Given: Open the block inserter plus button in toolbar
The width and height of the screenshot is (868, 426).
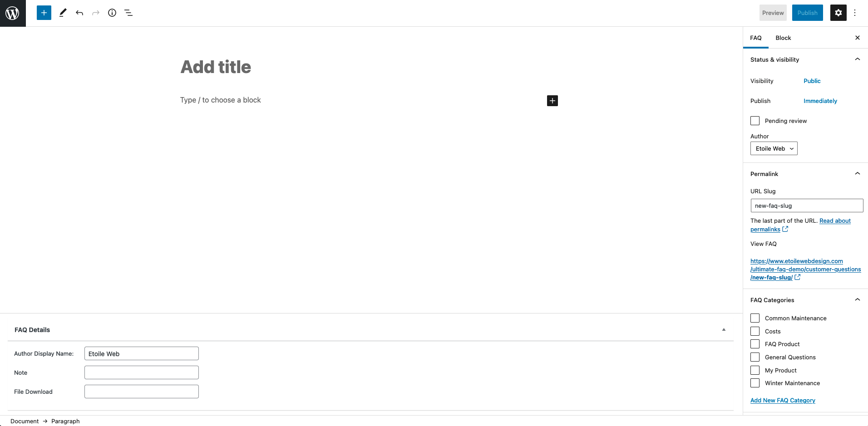Looking at the screenshot, I should pyautogui.click(x=44, y=13).
